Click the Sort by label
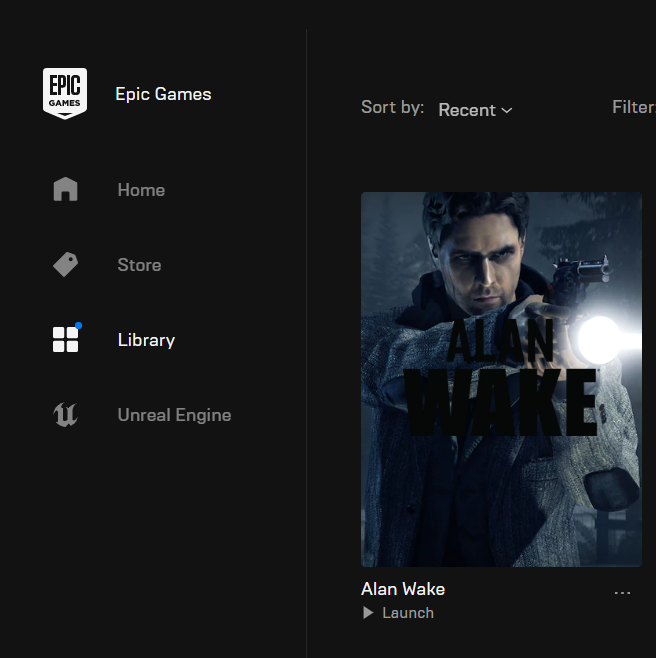 (392, 107)
